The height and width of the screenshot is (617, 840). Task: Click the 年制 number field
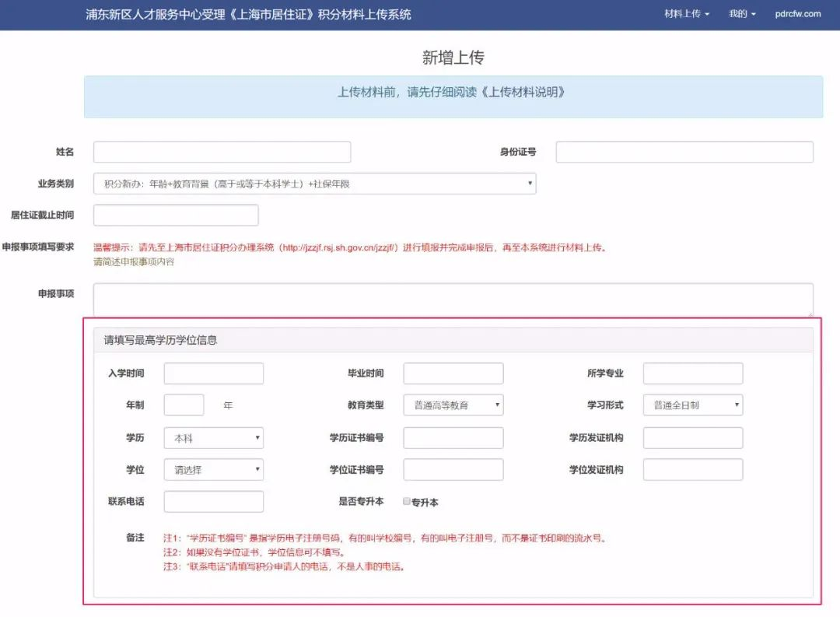184,405
